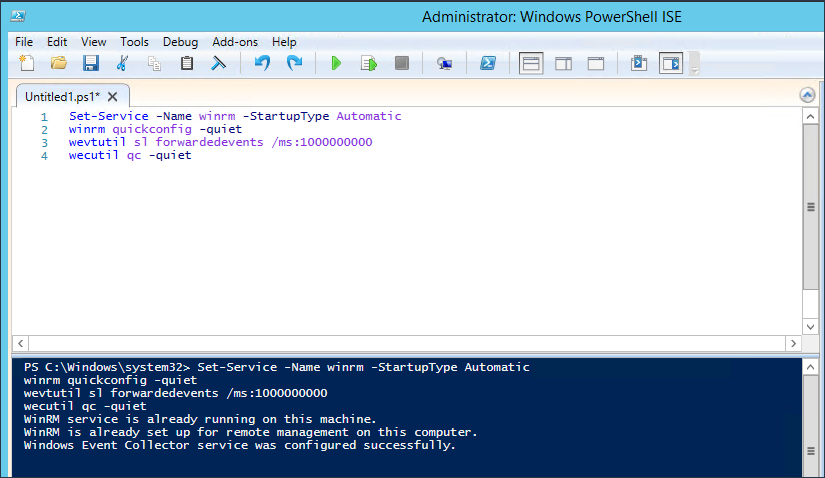This screenshot has width=825, height=478.
Task: Click '/ms:1000000000' in script line 3
Action: [x=322, y=142]
